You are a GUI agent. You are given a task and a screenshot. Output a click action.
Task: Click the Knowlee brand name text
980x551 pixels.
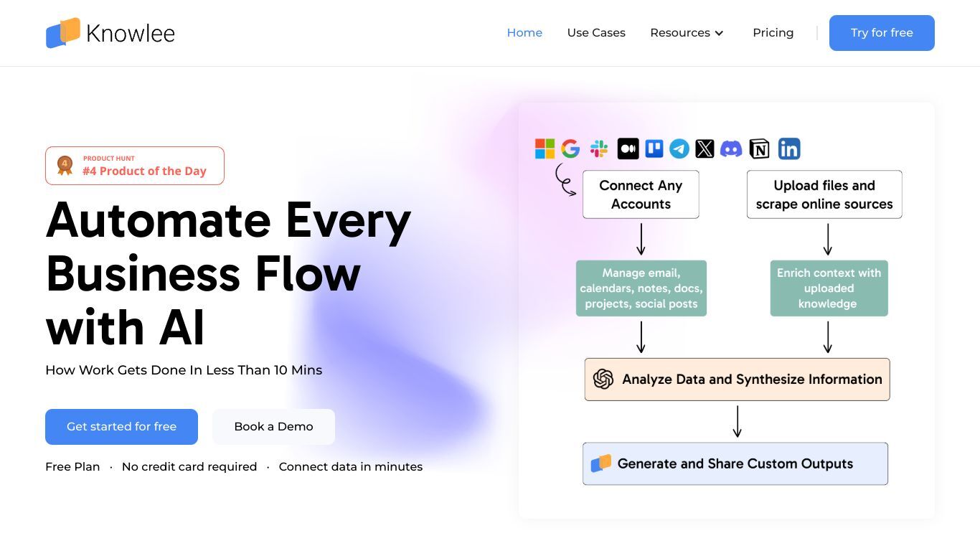pos(131,33)
